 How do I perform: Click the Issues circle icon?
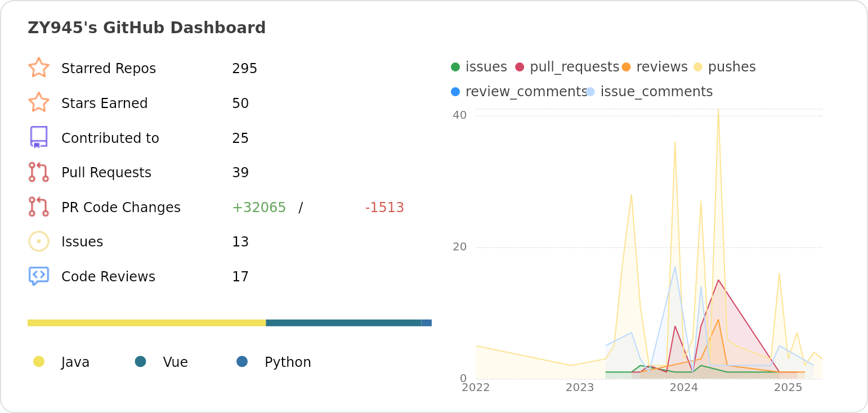point(38,241)
